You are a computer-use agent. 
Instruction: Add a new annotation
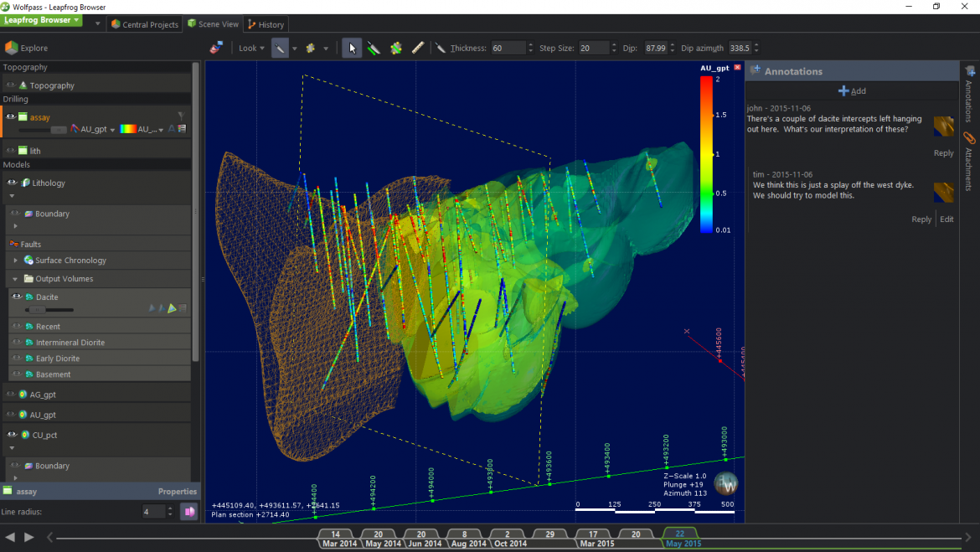click(852, 90)
